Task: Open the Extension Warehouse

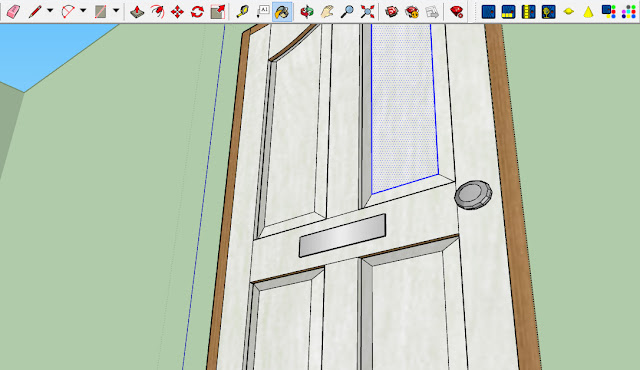Action: (412, 11)
